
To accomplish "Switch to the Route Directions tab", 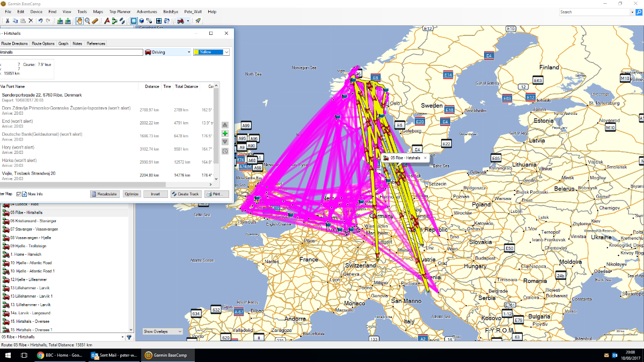I will (14, 43).
